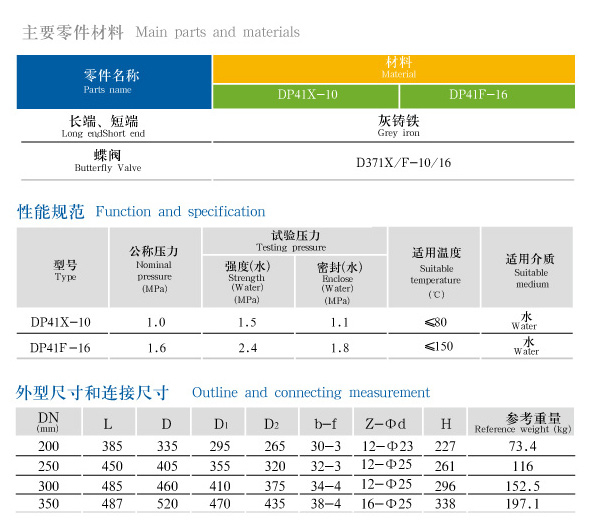Click the Testing pressure header cell

click(295, 240)
